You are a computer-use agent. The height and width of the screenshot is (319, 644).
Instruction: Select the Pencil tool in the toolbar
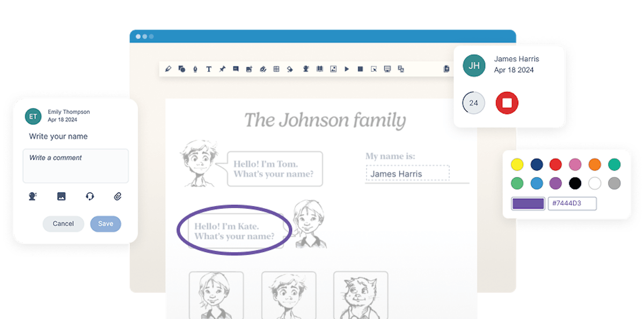tap(167, 69)
